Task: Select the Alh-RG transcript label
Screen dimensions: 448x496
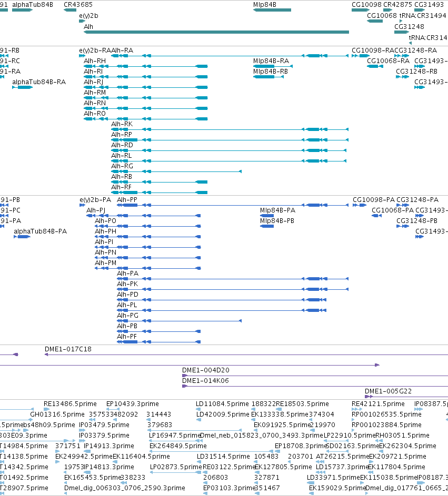Action: 122,166
